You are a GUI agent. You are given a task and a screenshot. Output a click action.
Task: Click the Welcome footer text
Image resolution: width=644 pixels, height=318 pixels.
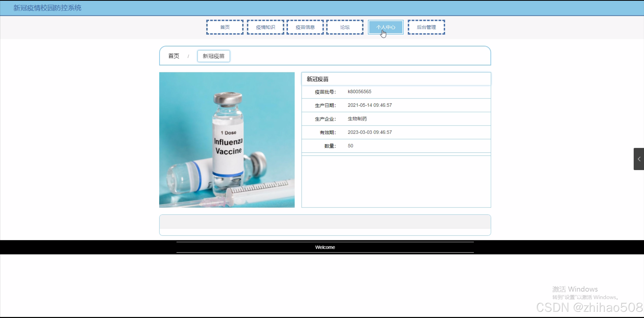tap(325, 247)
